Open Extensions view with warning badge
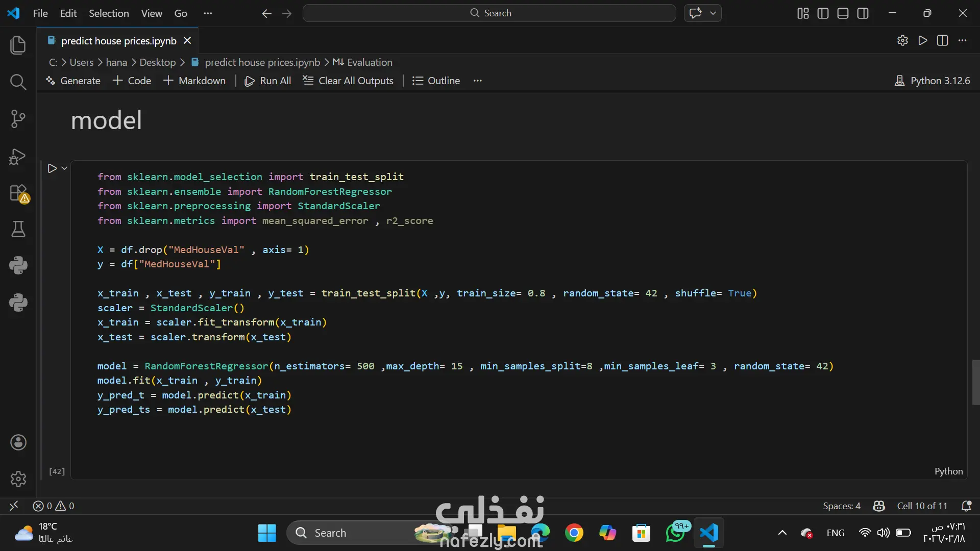The height and width of the screenshot is (551, 980). pos(18,193)
